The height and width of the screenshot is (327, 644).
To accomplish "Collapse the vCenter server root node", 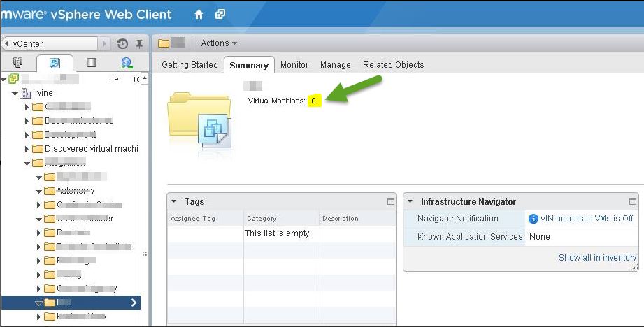I will (x=3, y=79).
